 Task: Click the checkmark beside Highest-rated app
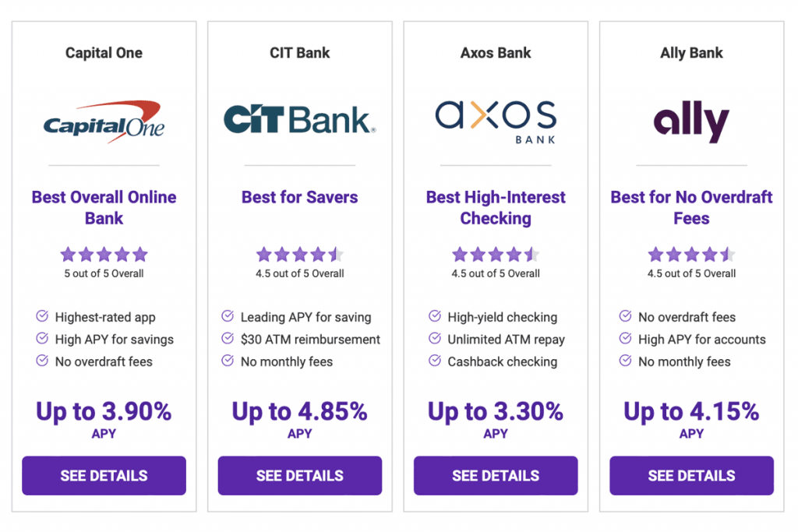(41, 317)
